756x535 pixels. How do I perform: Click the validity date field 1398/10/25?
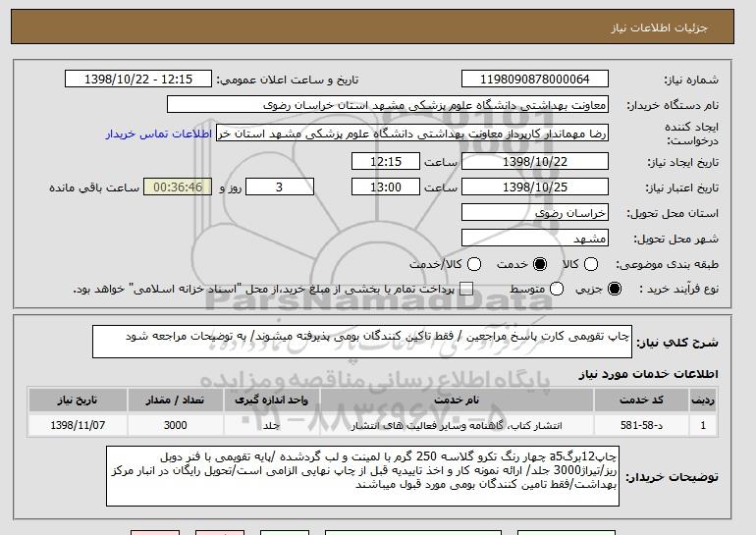point(535,187)
